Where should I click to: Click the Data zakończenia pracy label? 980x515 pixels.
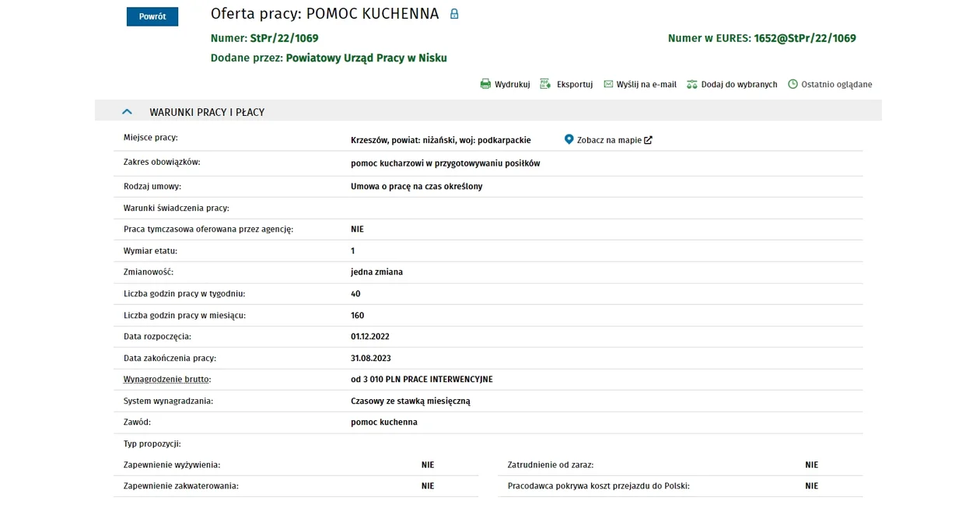pyautogui.click(x=170, y=359)
